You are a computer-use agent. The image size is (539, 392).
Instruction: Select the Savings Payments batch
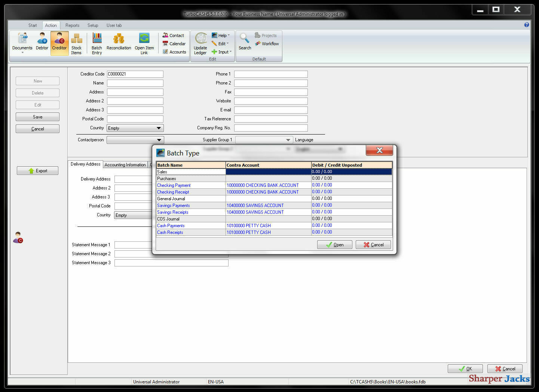point(274,206)
